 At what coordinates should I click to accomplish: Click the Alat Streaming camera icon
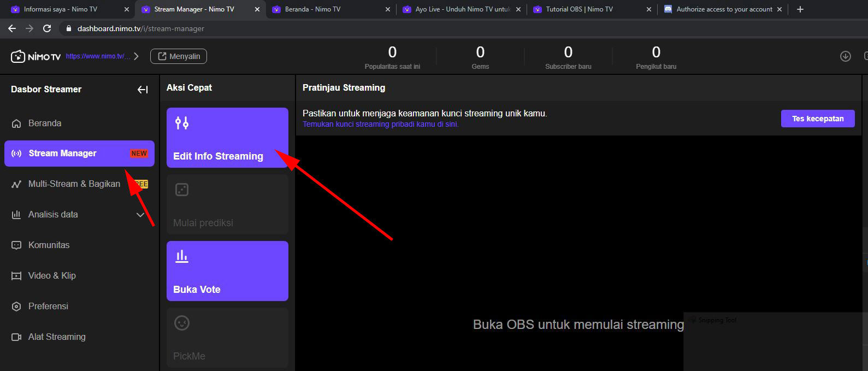click(16, 337)
